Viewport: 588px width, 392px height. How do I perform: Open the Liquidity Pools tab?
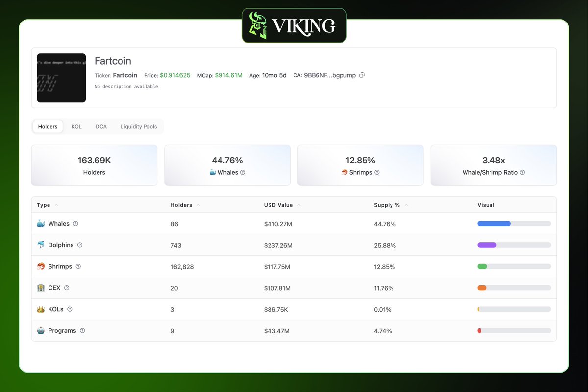pyautogui.click(x=139, y=126)
